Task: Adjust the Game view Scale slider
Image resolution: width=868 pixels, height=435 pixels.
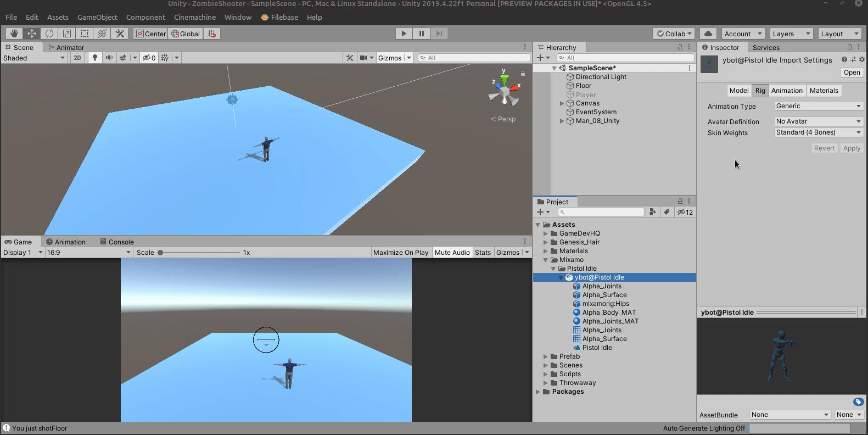Action: pos(199,253)
